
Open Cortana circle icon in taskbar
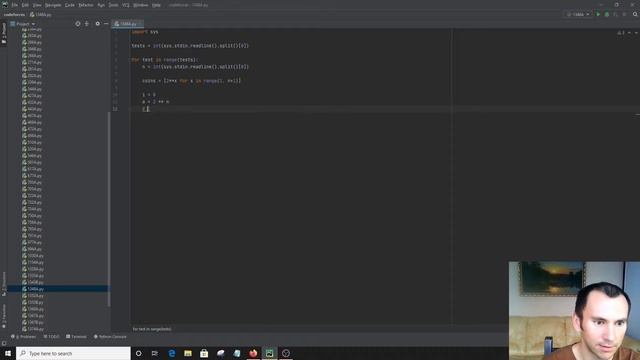pos(138,353)
